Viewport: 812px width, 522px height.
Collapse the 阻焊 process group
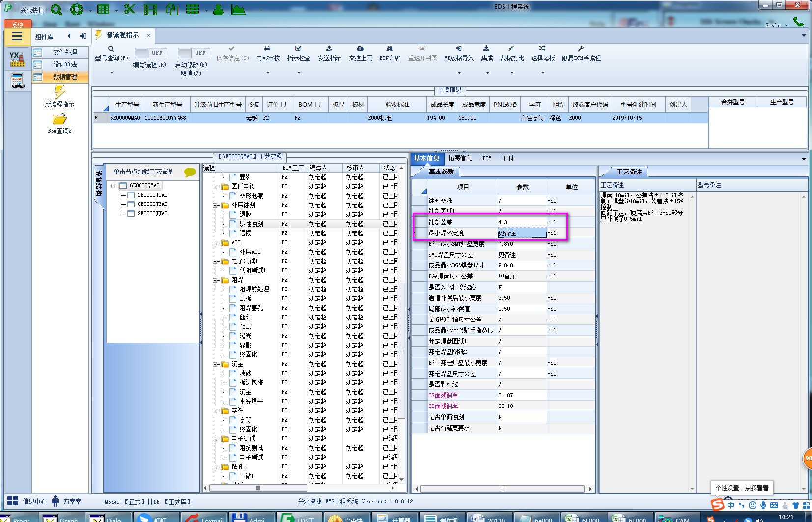[215, 280]
